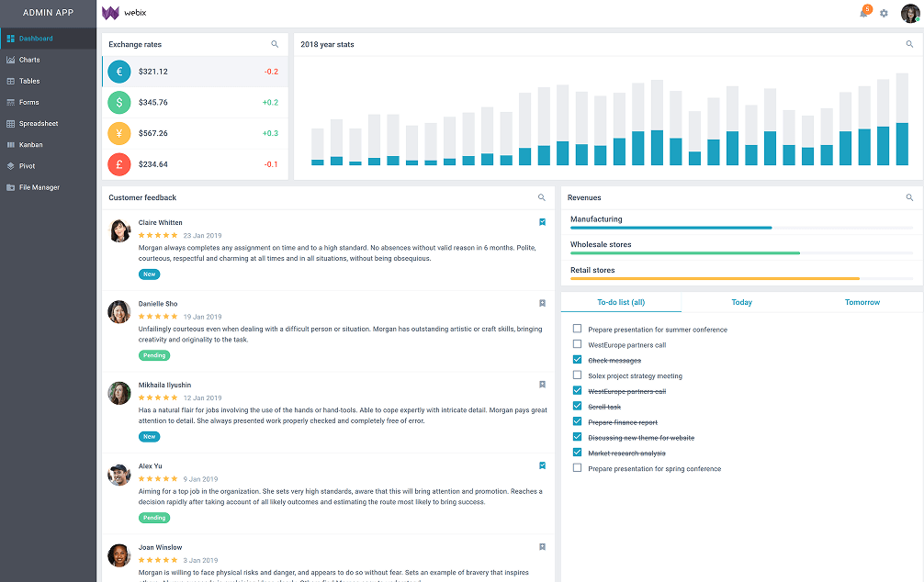Uncheck the completed 'WestEurope partners call' task
Viewport: 924px width, 582px height.
pos(577,390)
